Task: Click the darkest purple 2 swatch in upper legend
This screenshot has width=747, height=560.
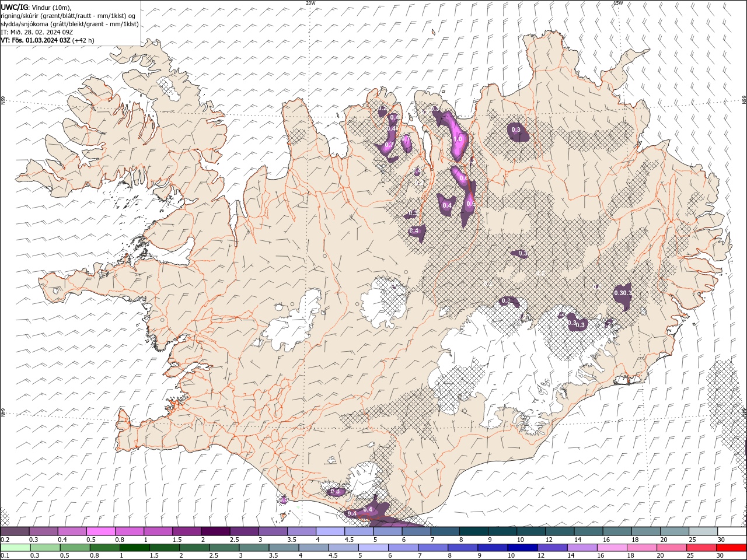Action: 215,531
